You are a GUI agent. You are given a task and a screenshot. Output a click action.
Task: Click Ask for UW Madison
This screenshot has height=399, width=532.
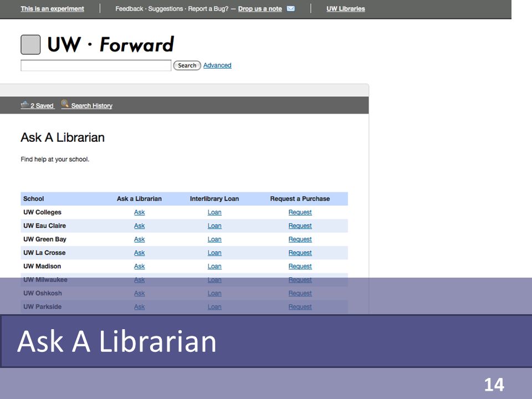point(139,267)
